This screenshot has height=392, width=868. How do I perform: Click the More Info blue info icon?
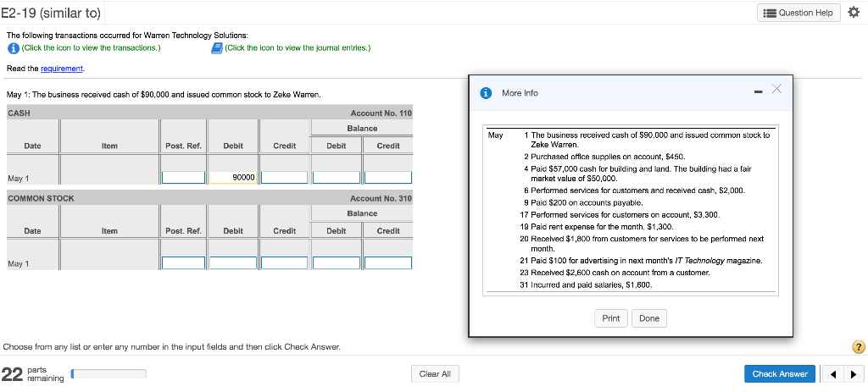[487, 93]
